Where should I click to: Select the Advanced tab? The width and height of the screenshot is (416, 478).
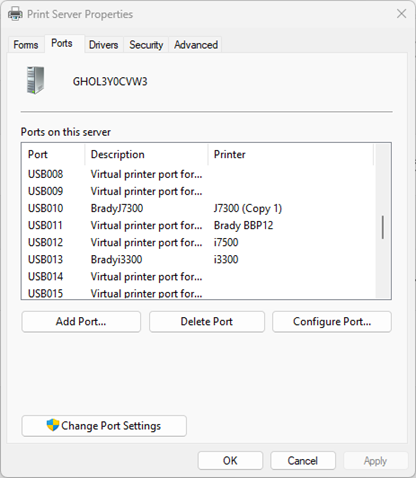[x=196, y=45]
